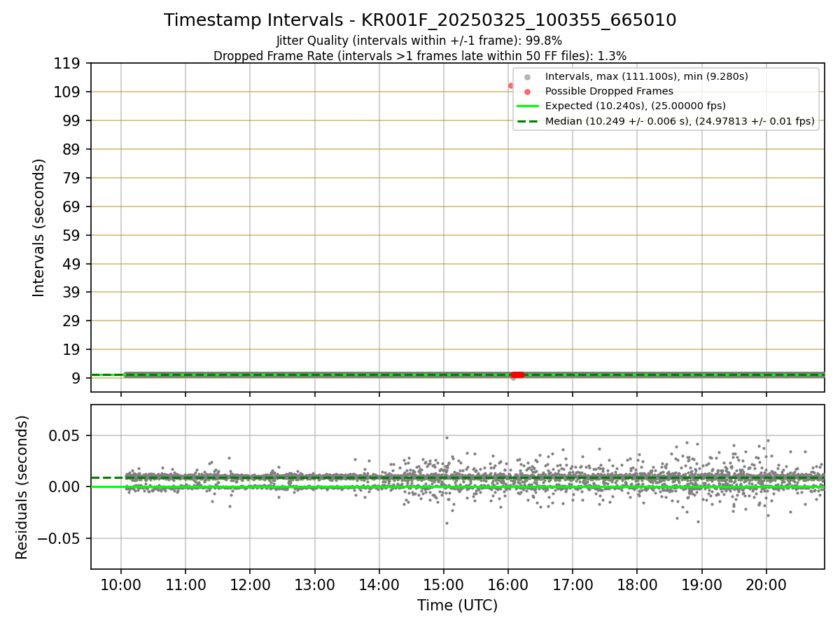
Task: Click the red dropped-frame cluster near 16:00
Action: click(x=517, y=374)
